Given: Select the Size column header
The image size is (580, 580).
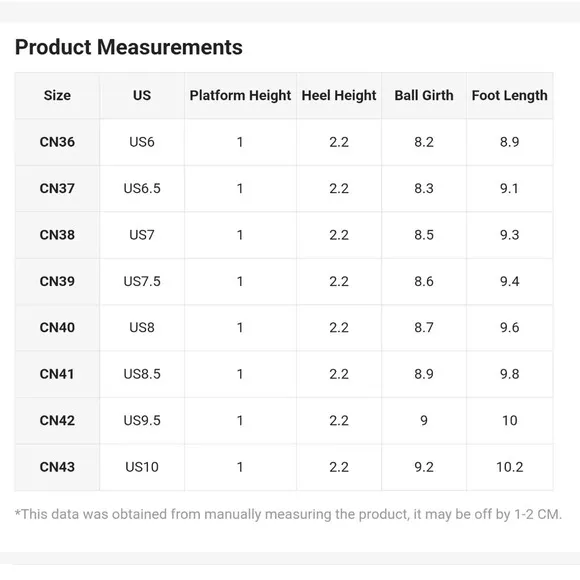Looking at the screenshot, I should pos(57,95).
